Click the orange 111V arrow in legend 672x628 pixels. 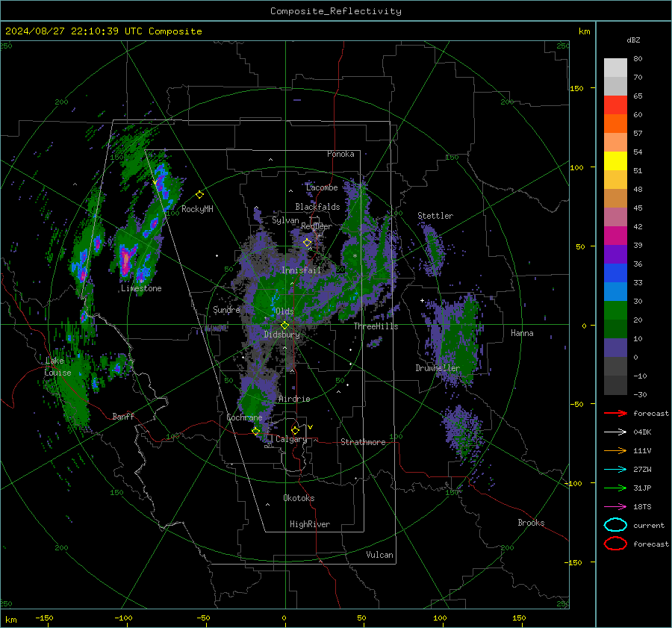click(615, 450)
